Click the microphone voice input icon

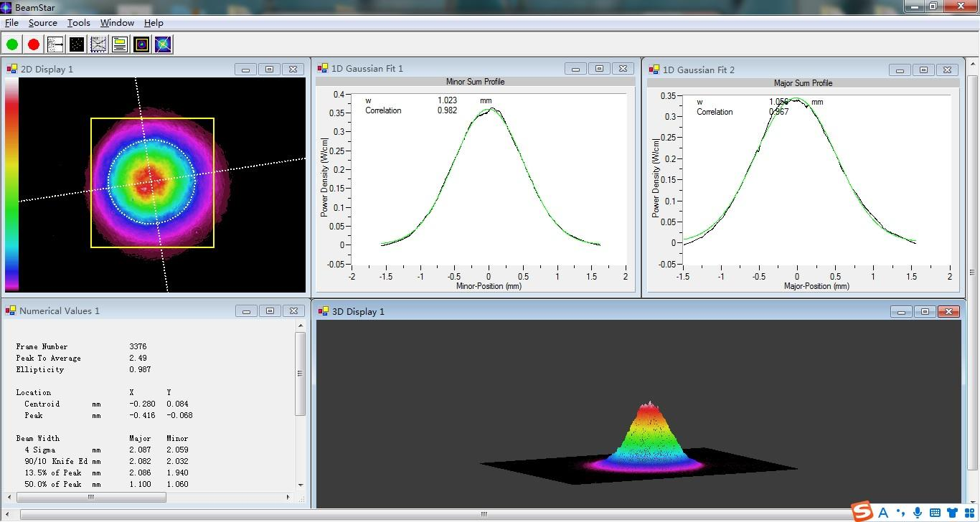click(x=918, y=512)
